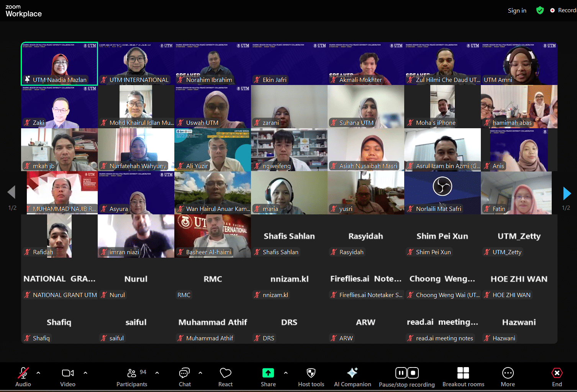Select Ali Yuzir video tile
The width and height of the screenshot is (577, 392).
pos(213,150)
